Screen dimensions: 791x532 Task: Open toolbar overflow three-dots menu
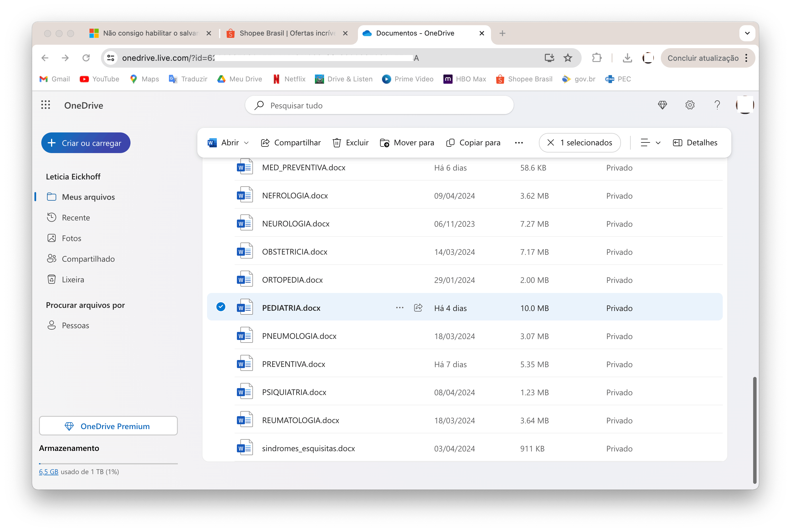pos(519,143)
